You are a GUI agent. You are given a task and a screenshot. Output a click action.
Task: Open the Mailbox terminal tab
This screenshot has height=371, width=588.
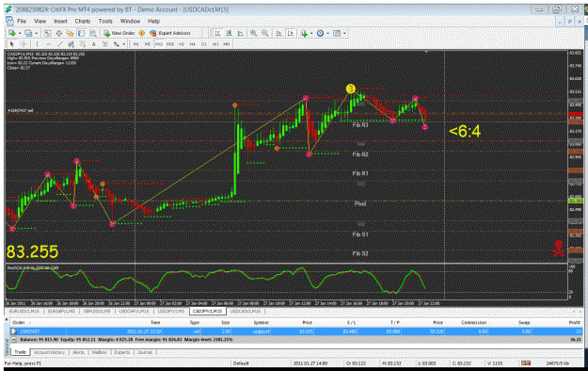[99, 352]
